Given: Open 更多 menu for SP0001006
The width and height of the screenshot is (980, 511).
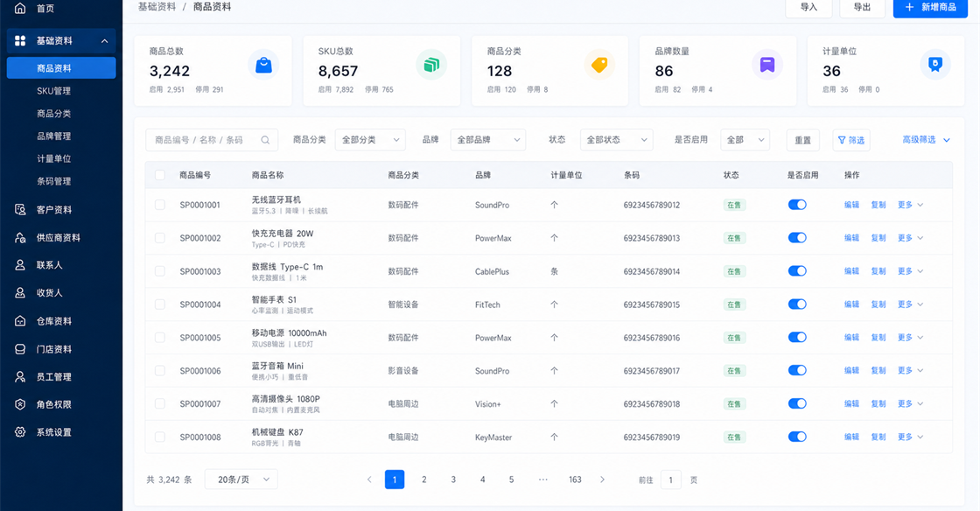Looking at the screenshot, I should point(910,370).
